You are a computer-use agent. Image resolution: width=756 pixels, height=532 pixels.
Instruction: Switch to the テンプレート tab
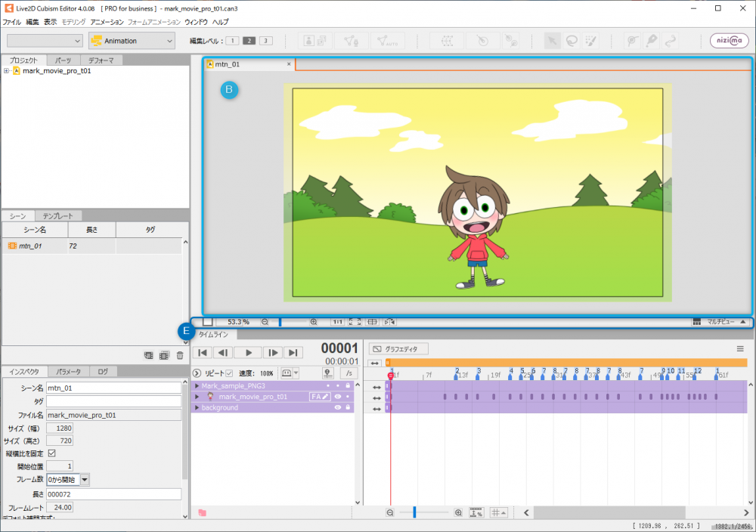(58, 216)
